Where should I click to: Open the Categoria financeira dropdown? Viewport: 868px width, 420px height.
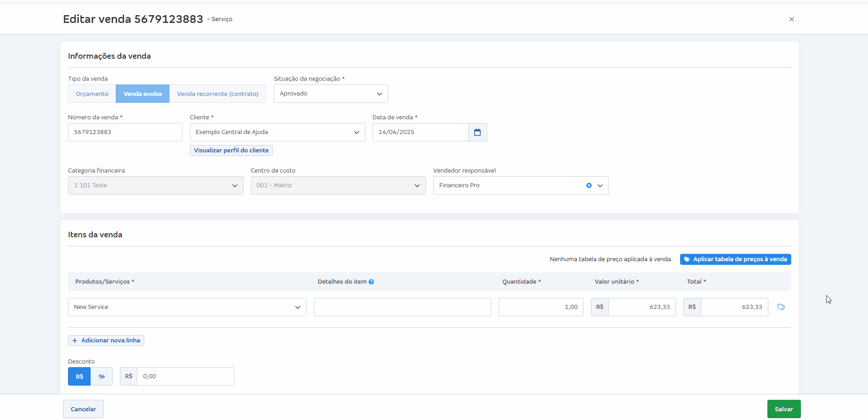(155, 185)
